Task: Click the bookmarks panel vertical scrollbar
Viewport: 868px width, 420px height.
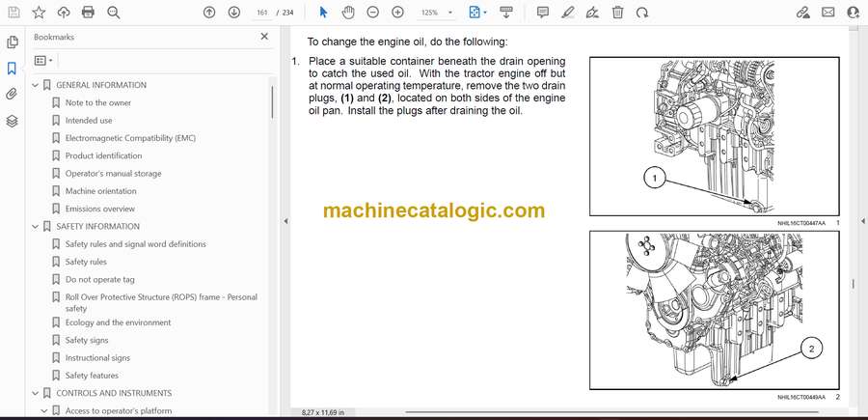Action: (x=272, y=102)
